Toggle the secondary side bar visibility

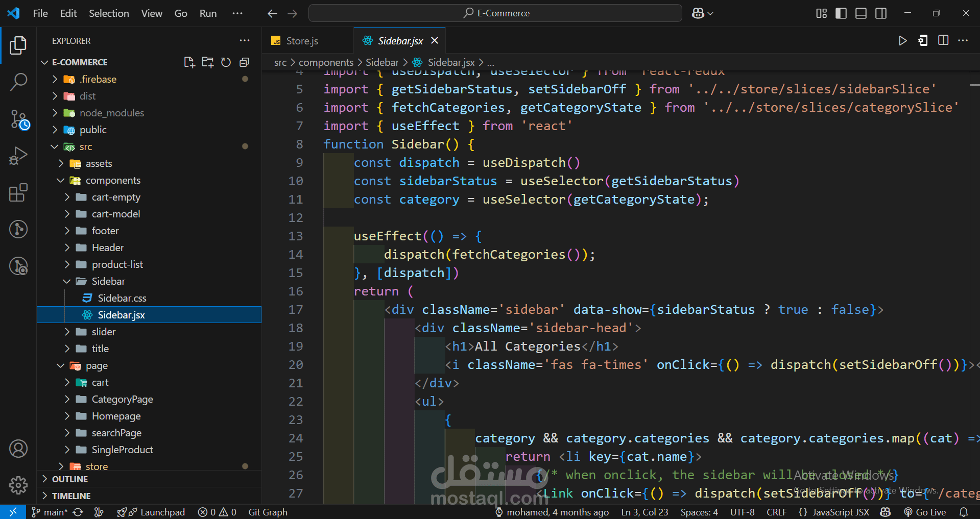coord(881,13)
